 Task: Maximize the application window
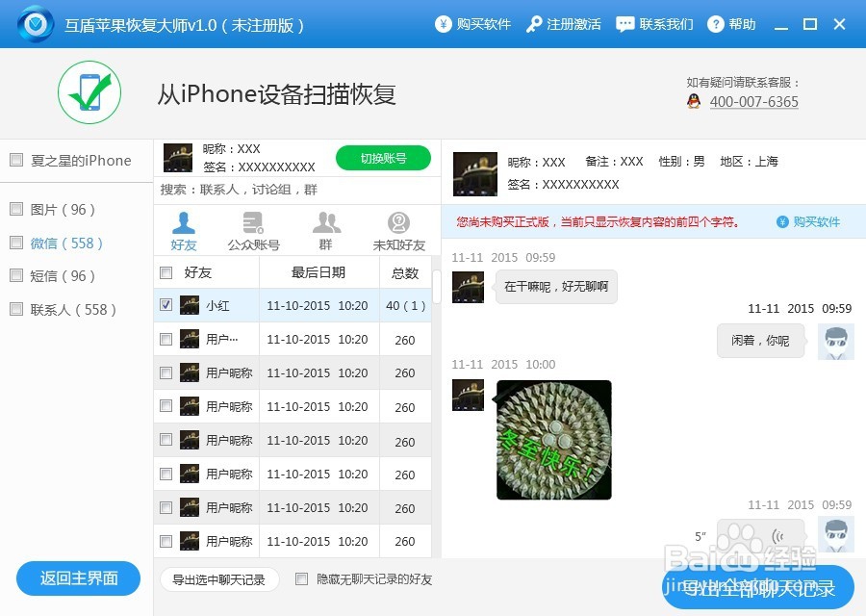[810, 24]
